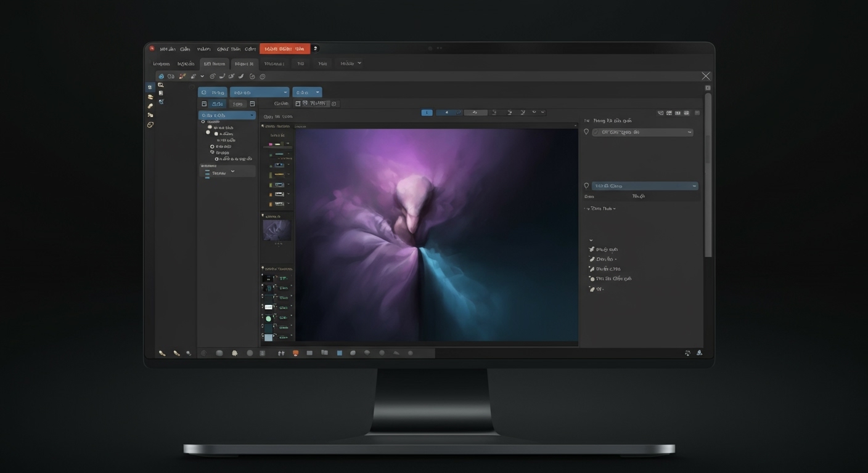Select the first radio button in the left tree
Viewport: 868px width, 473px height.
(x=203, y=122)
